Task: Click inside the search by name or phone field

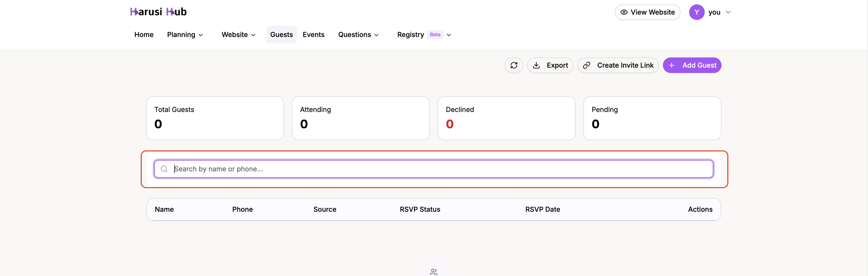Action: pos(404,169)
